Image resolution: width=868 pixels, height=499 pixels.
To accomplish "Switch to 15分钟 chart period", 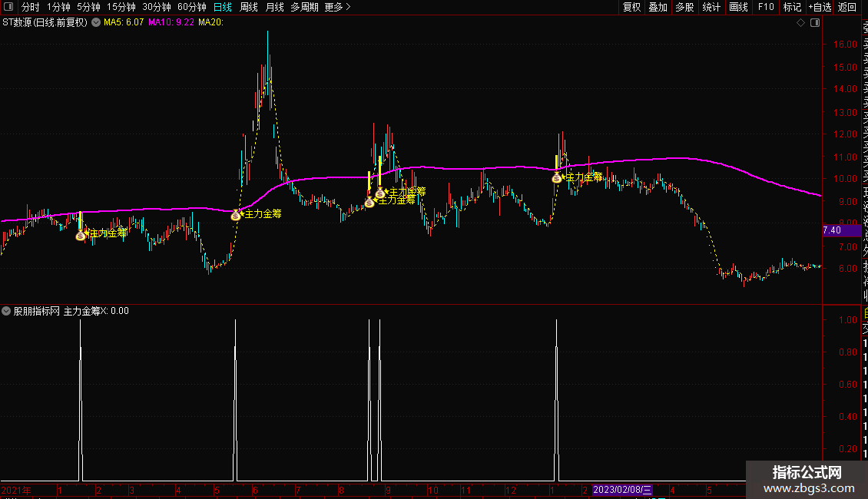I will pyautogui.click(x=121, y=7).
